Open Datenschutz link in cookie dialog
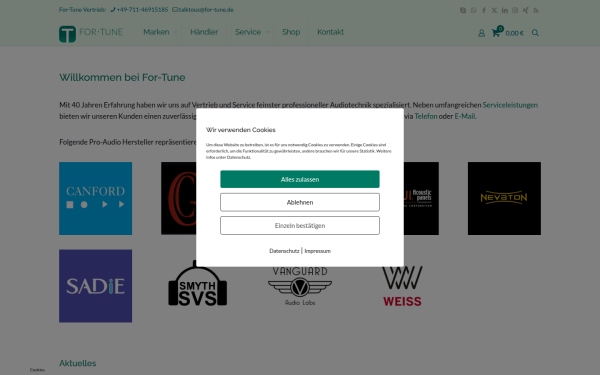 pos(284,251)
